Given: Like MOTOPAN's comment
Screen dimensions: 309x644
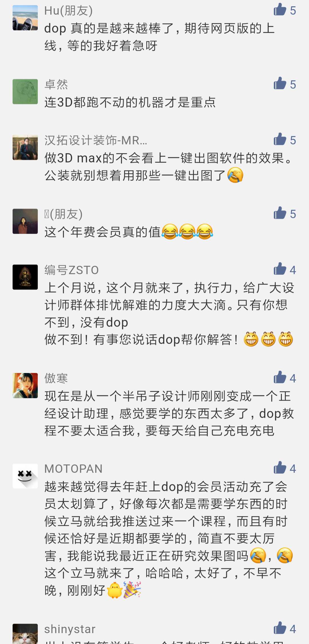Looking at the screenshot, I should tap(280, 468).
